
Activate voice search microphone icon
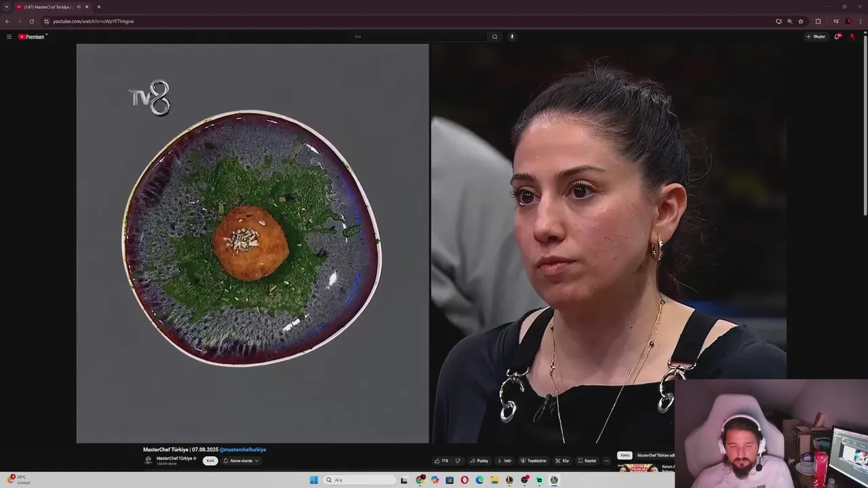(x=512, y=37)
